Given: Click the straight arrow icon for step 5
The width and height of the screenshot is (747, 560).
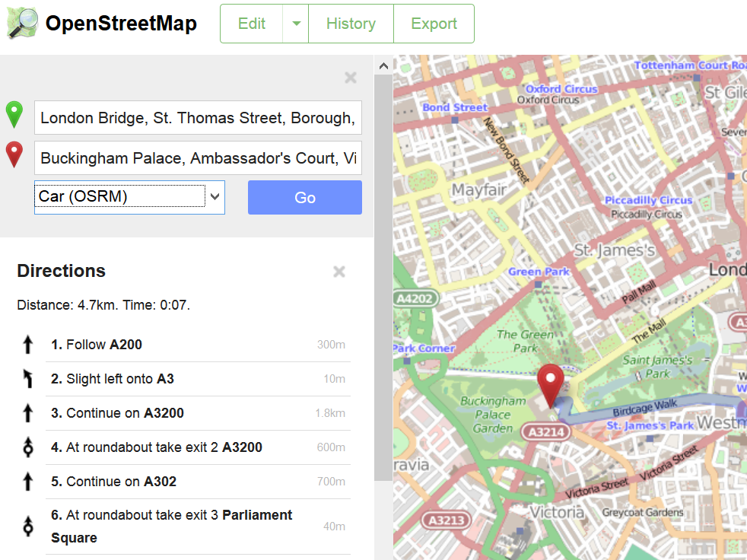Looking at the screenshot, I should [x=27, y=482].
